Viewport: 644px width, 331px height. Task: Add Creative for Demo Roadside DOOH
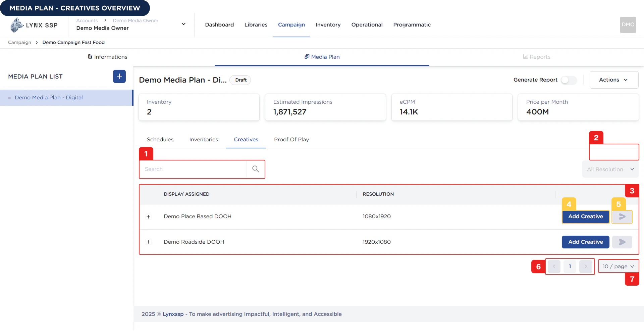(x=585, y=242)
